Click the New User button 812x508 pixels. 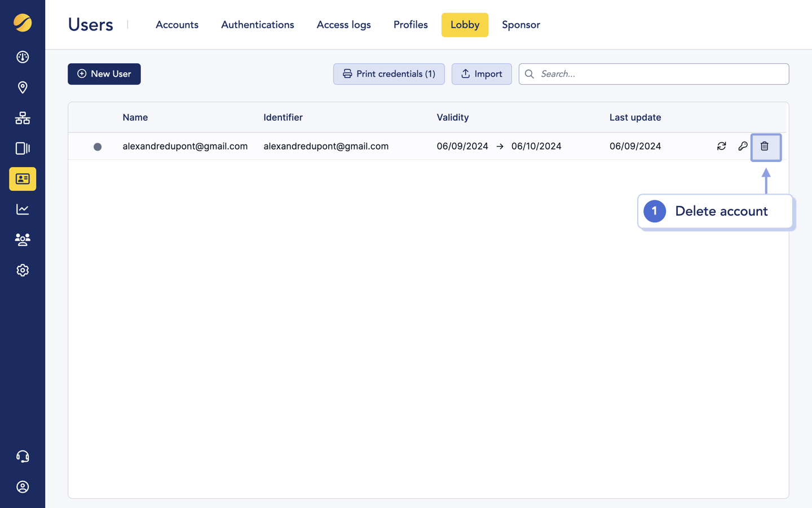click(x=104, y=74)
